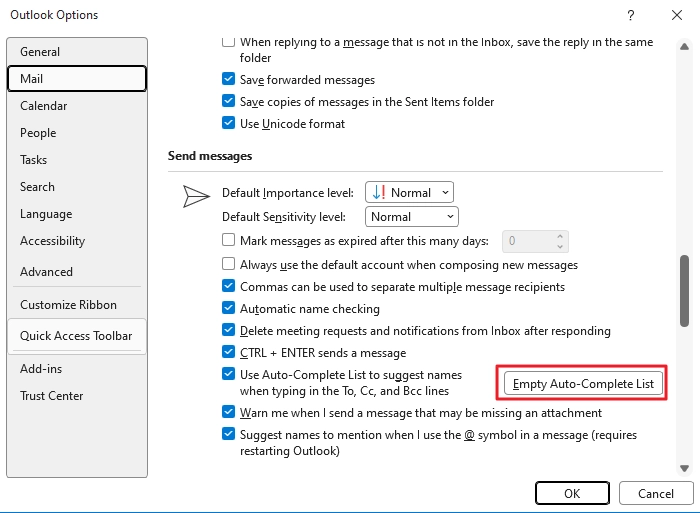Click the scrollbar down arrow
Screen dimensions: 700x513
point(684,468)
